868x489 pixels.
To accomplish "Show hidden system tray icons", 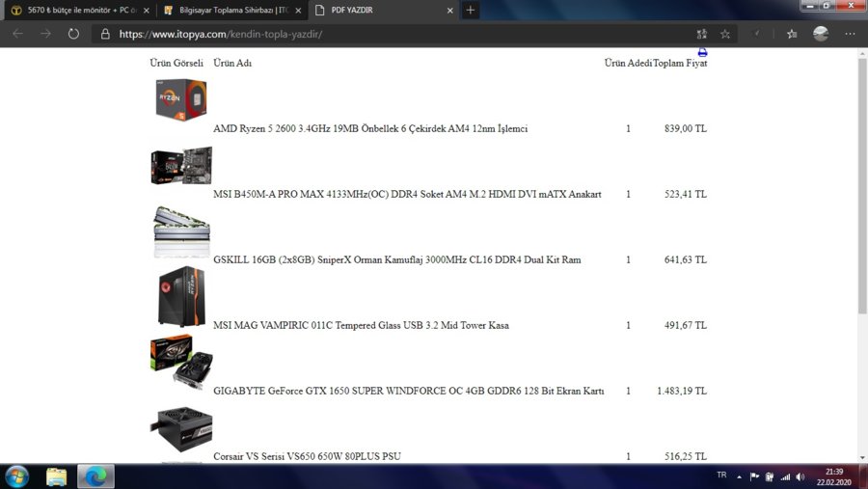I will coord(740,476).
